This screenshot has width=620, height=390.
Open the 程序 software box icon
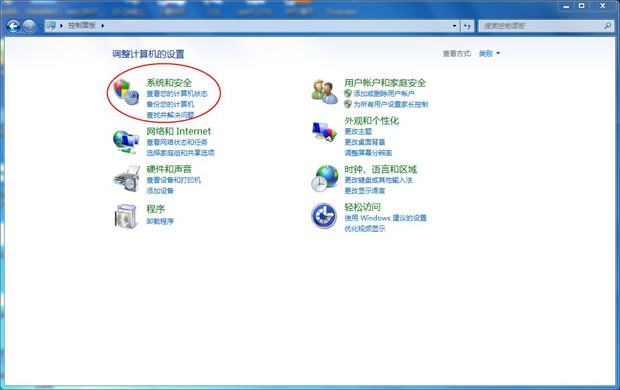(x=127, y=216)
